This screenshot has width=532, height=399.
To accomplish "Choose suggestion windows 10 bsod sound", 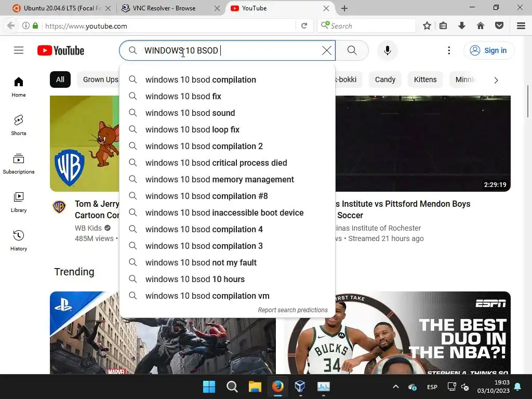I will [228, 113].
